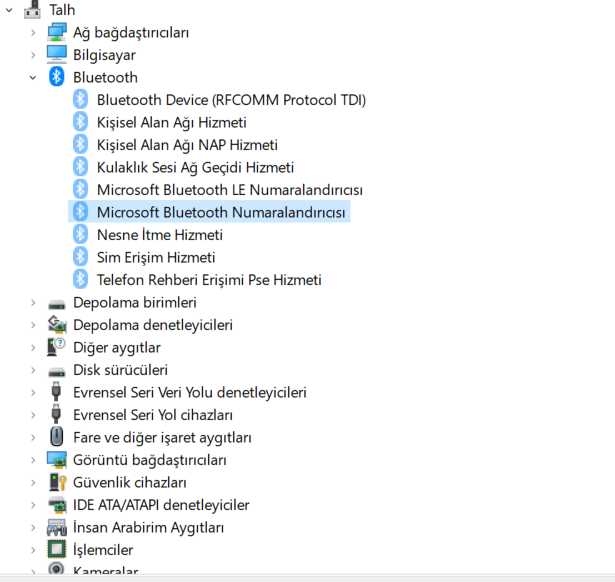
Task: Select Microsoft Bluetooth LE Numaralandırıcısı entry
Action: click(x=230, y=190)
